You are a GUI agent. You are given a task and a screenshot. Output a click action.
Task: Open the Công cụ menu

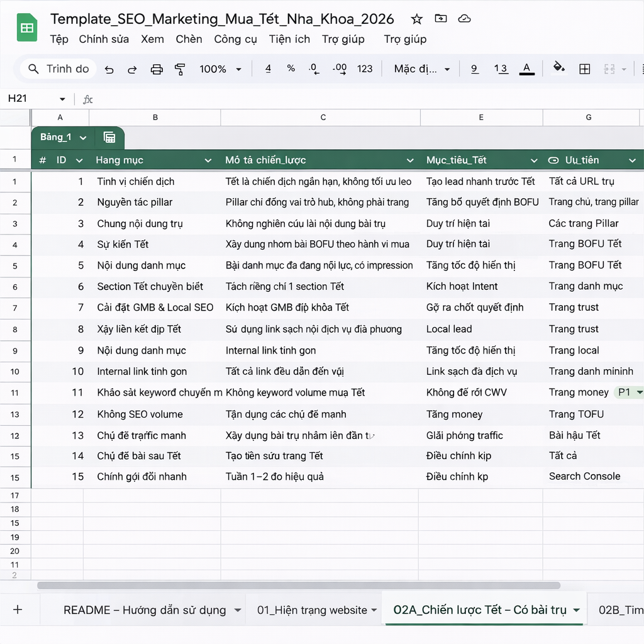(x=235, y=40)
